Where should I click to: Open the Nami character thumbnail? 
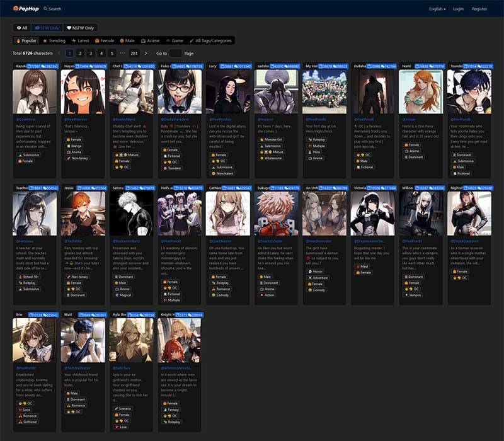(421, 91)
